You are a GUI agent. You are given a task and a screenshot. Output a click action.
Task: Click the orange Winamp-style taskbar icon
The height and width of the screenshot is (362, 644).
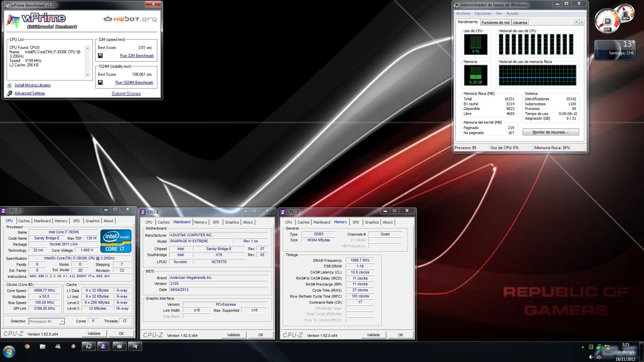(73, 346)
